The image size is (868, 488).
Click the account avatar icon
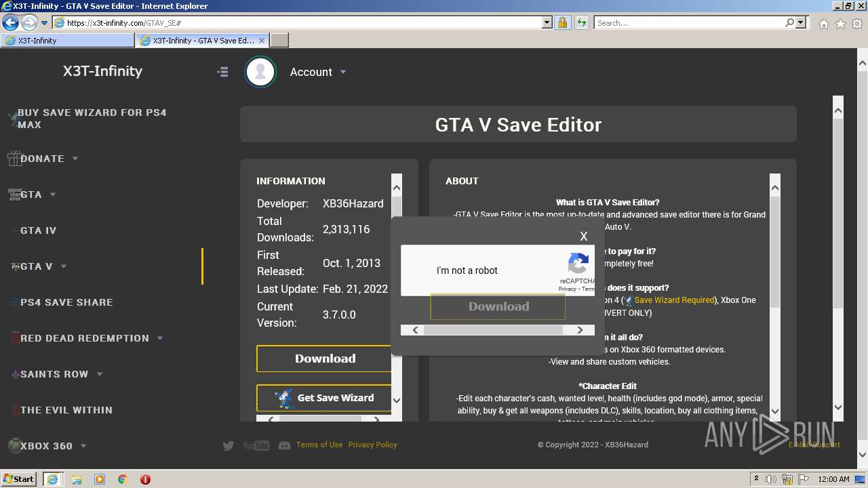[x=260, y=72]
